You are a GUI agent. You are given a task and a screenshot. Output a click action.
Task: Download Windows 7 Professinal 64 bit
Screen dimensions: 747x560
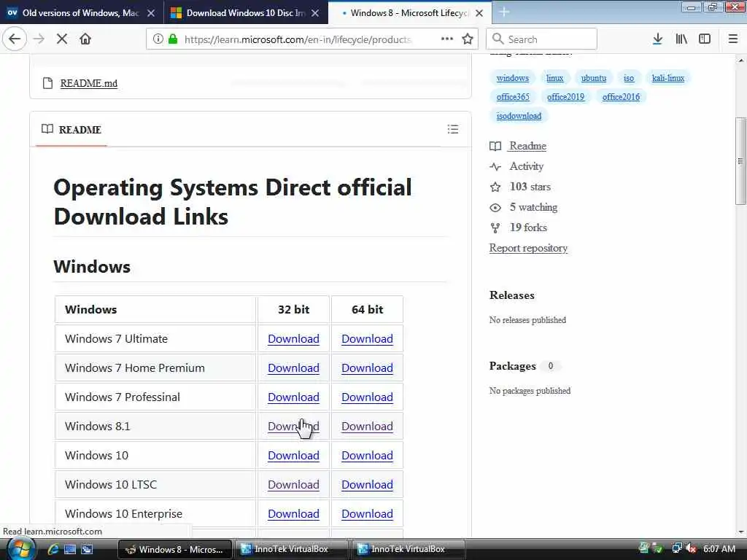368,397
